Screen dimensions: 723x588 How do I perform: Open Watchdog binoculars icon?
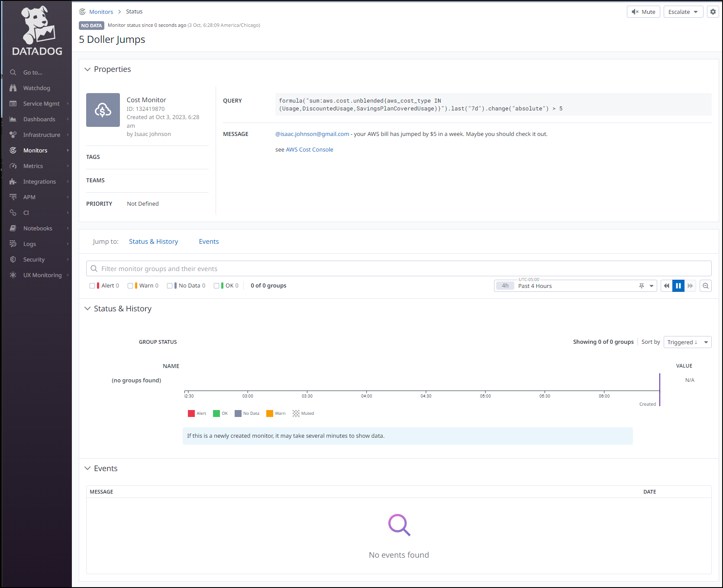(13, 88)
